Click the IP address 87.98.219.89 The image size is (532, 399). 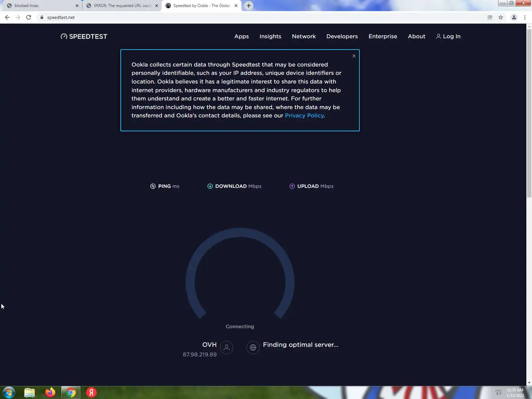pos(200,354)
